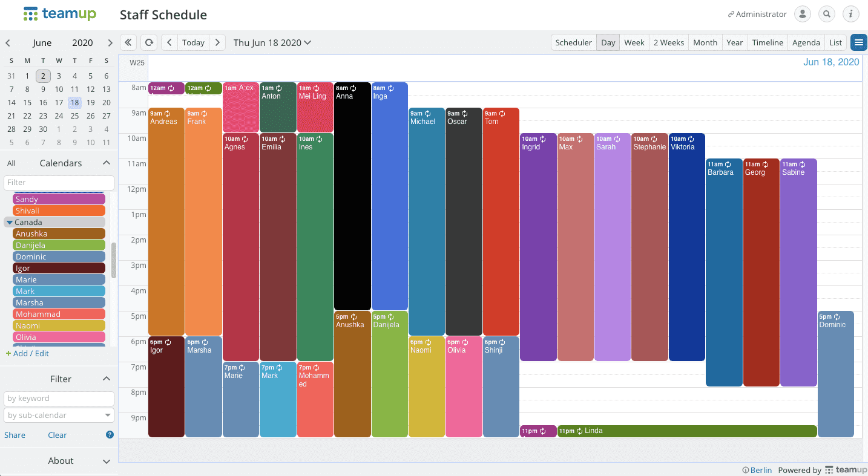Switch to Week view

click(634, 42)
